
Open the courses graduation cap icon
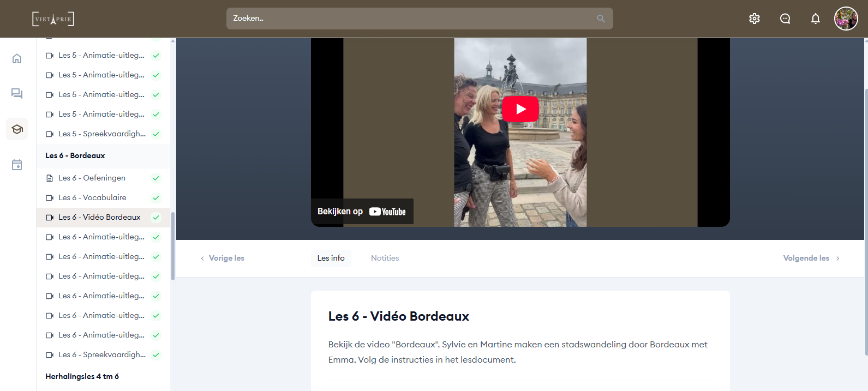pyautogui.click(x=17, y=129)
